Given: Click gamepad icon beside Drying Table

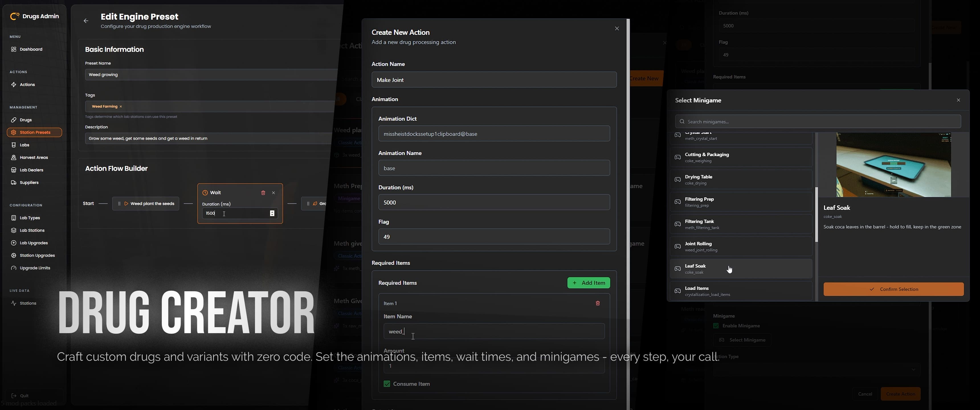Looking at the screenshot, I should click(677, 180).
